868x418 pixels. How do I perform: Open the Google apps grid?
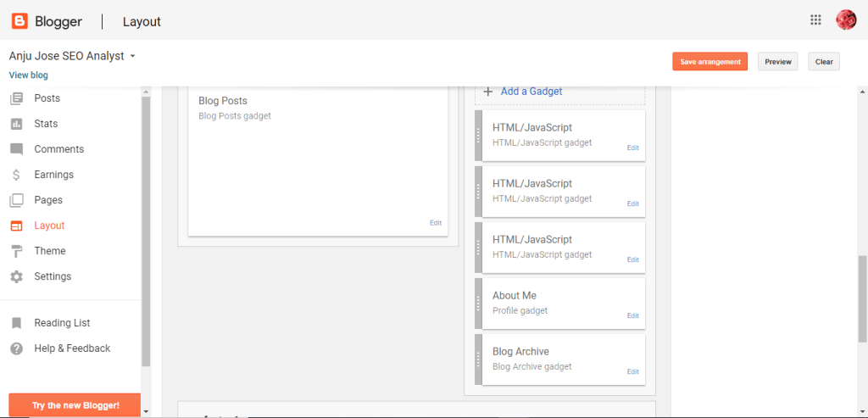[815, 20]
